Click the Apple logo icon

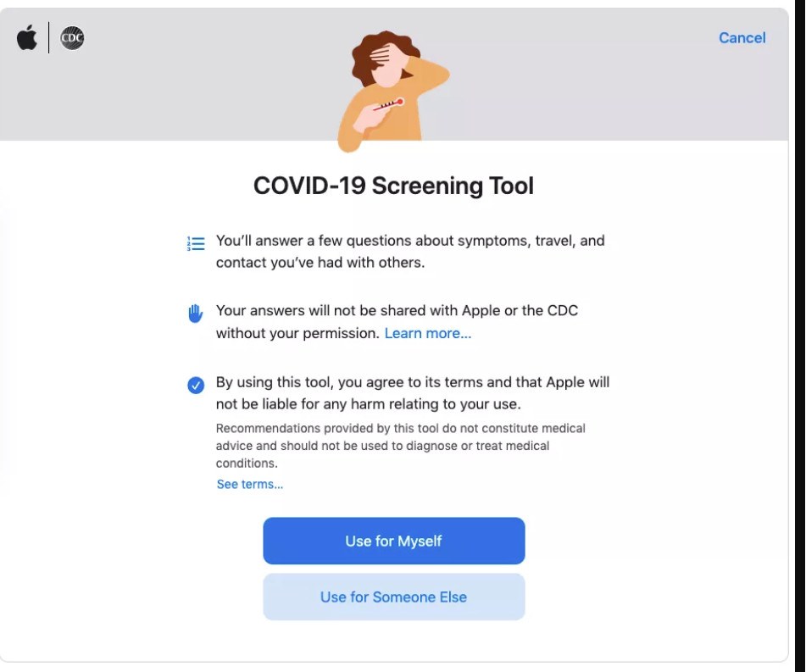pyautogui.click(x=27, y=37)
